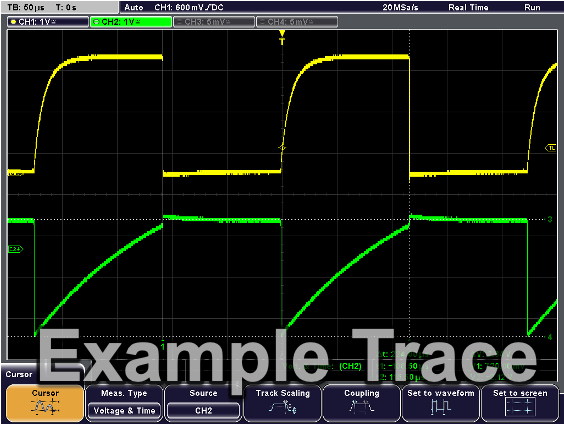The height and width of the screenshot is (424, 564).
Task: Select the CH2: 1V channel tab
Action: (131, 22)
